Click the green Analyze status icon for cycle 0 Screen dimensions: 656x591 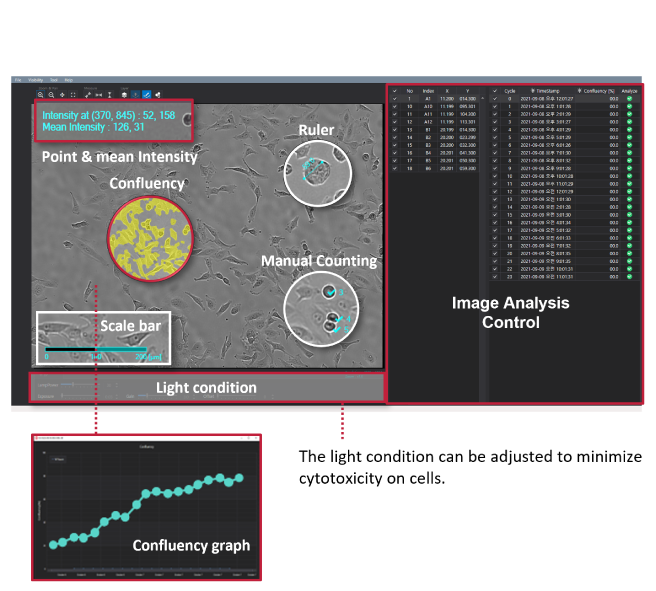coord(630,100)
